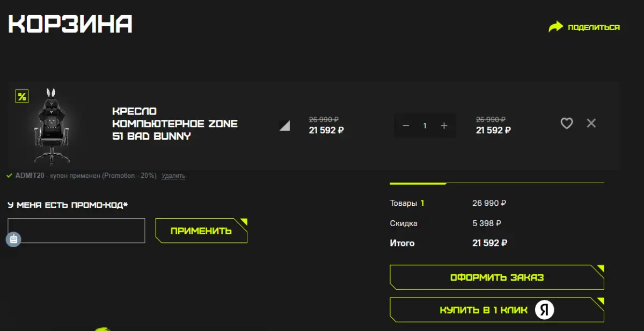Click the Yandex Я logo icon
The height and width of the screenshot is (331, 644).
544,310
